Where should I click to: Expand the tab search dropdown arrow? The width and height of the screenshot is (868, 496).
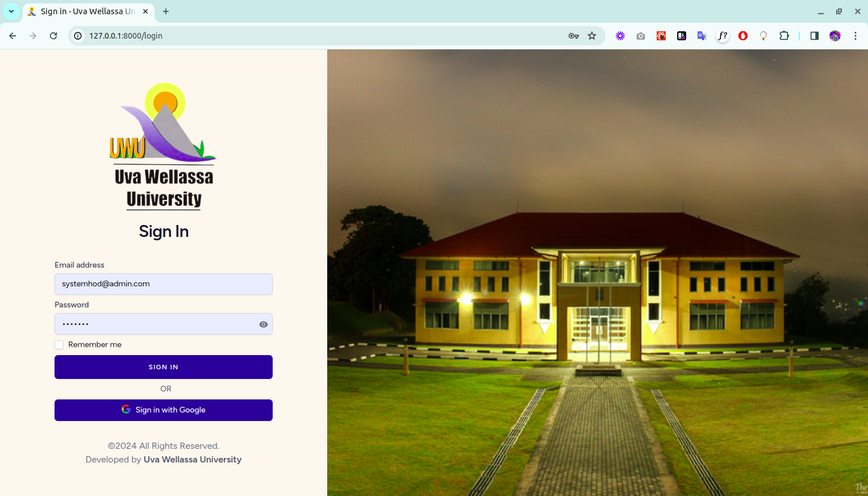[x=11, y=11]
